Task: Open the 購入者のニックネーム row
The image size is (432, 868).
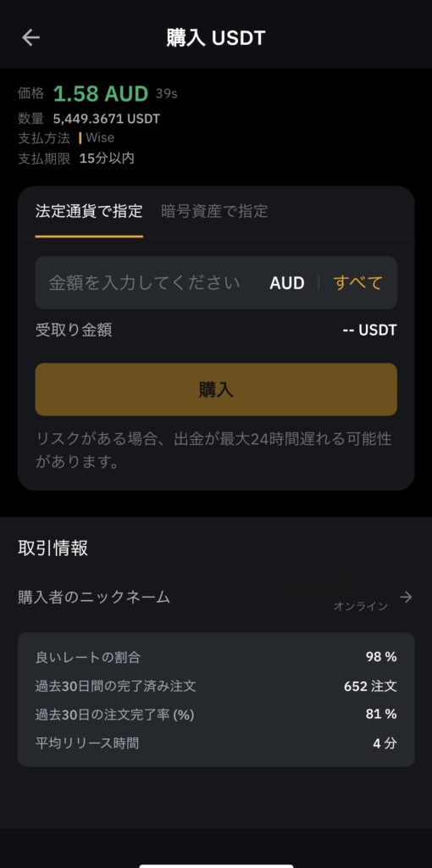Action: coord(216,598)
